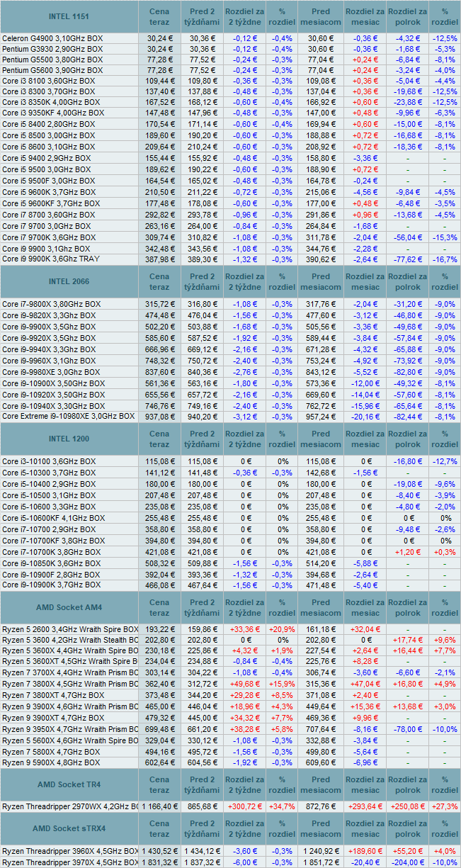The width and height of the screenshot is (461, 868).
Task: Click the +20,9% cell in Ryzen 5 2600 row
Action: (x=283, y=629)
